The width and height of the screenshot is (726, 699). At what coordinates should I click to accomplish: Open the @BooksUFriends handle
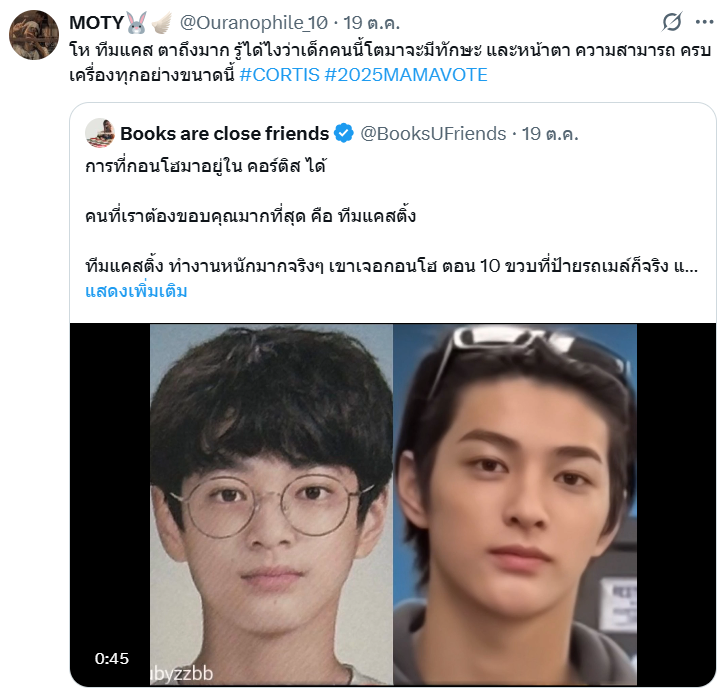pos(433,133)
